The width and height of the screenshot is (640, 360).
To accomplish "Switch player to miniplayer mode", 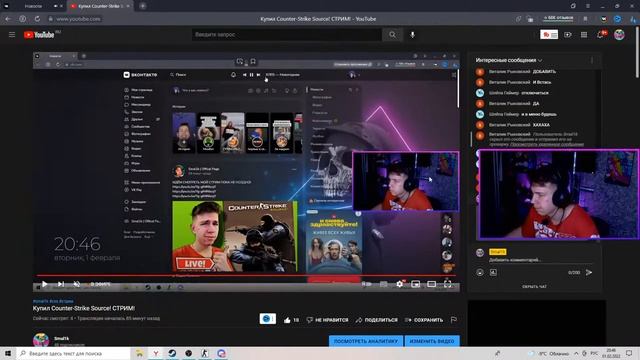I will point(416,284).
